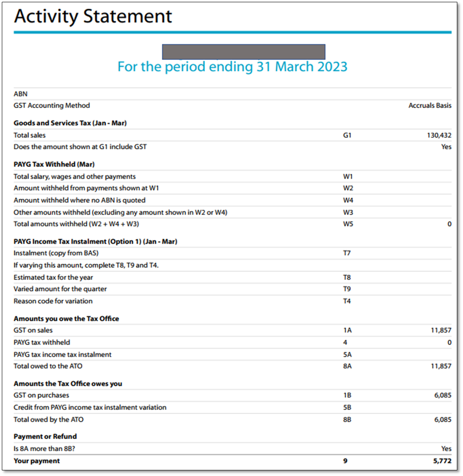Click the G1 field code

347,135
